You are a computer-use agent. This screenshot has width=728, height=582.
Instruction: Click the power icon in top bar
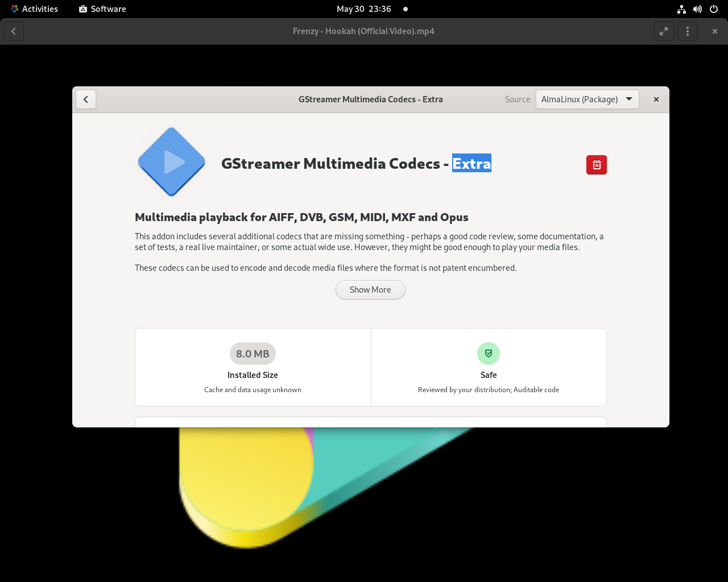pos(714,9)
